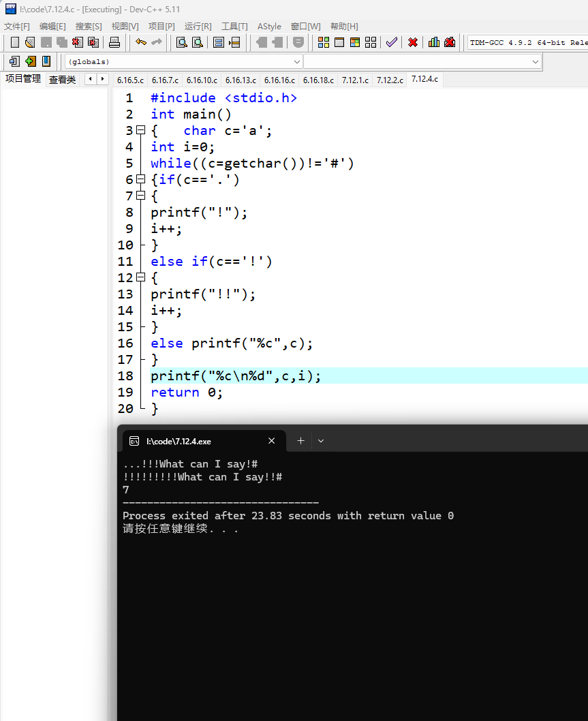Click the Open file icon
588x721 pixels.
coord(31,42)
